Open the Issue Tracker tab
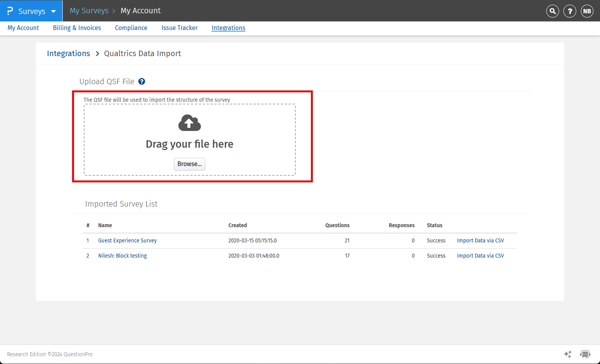The image size is (600, 364). point(179,28)
